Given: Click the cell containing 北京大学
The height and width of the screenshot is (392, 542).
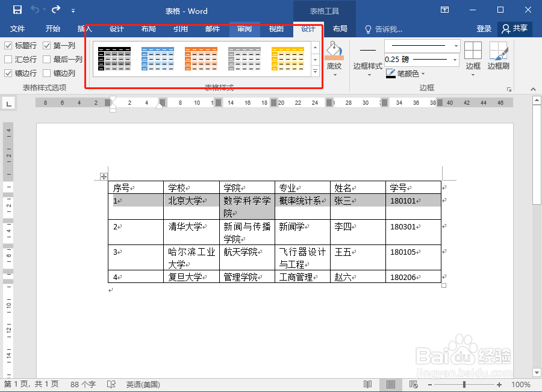Looking at the screenshot, I should tap(191, 207).
